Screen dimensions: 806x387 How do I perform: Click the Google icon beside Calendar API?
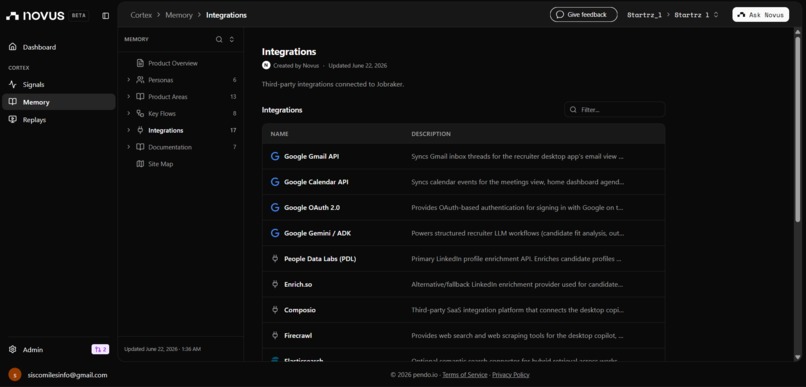coord(274,182)
